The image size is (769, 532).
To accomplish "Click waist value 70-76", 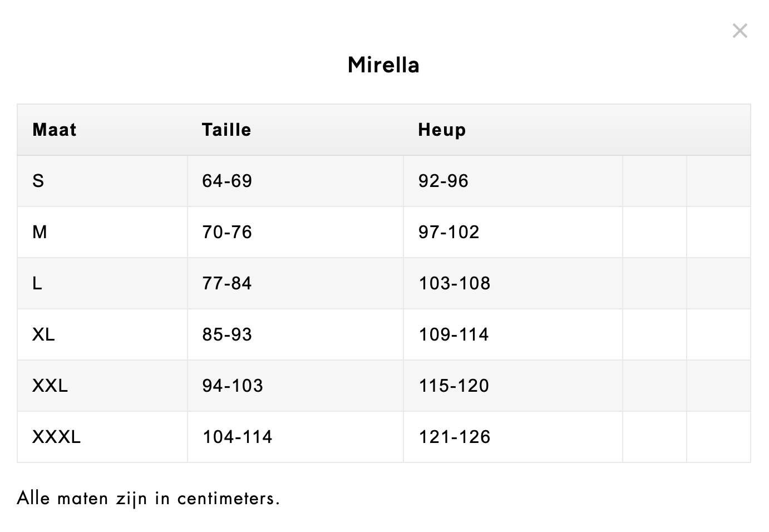I will click(227, 232).
